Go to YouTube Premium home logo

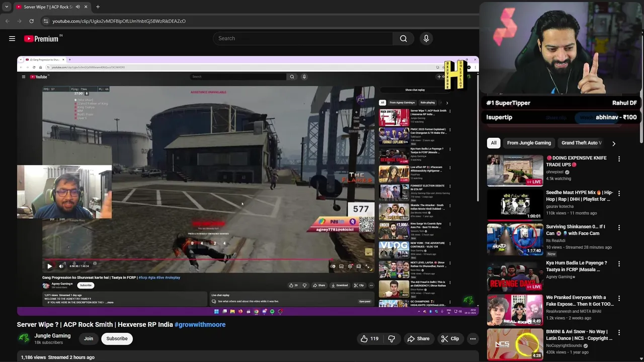click(x=42, y=39)
